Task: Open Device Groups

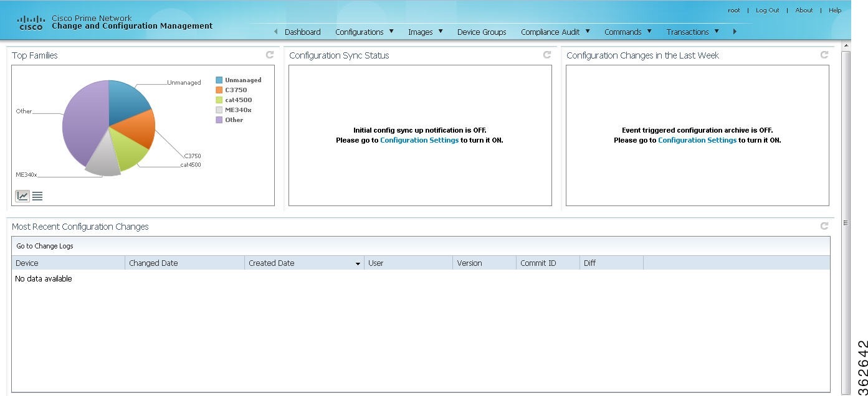Action: (482, 32)
